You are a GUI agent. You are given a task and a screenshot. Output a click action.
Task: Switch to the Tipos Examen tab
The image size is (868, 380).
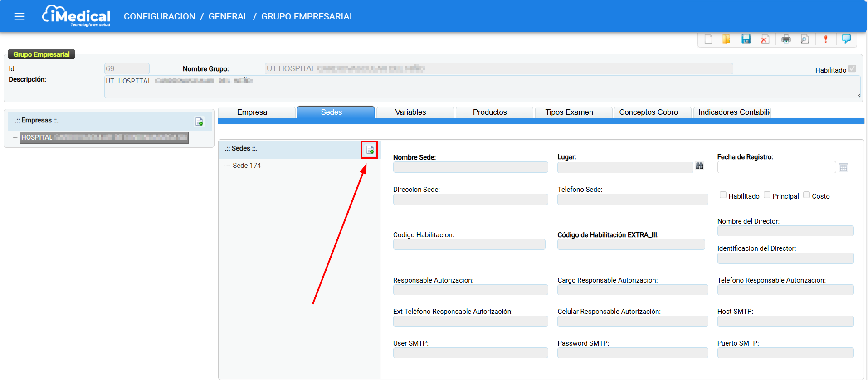pyautogui.click(x=569, y=112)
